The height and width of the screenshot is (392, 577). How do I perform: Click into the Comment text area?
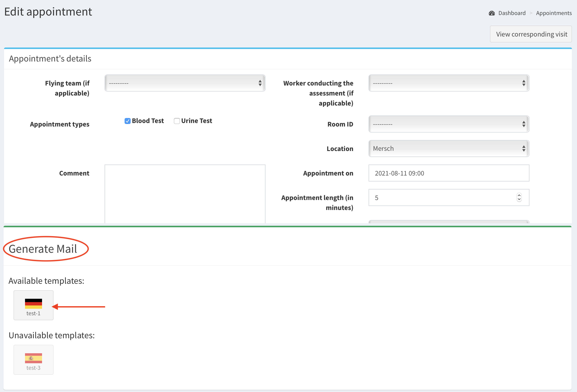coord(185,194)
